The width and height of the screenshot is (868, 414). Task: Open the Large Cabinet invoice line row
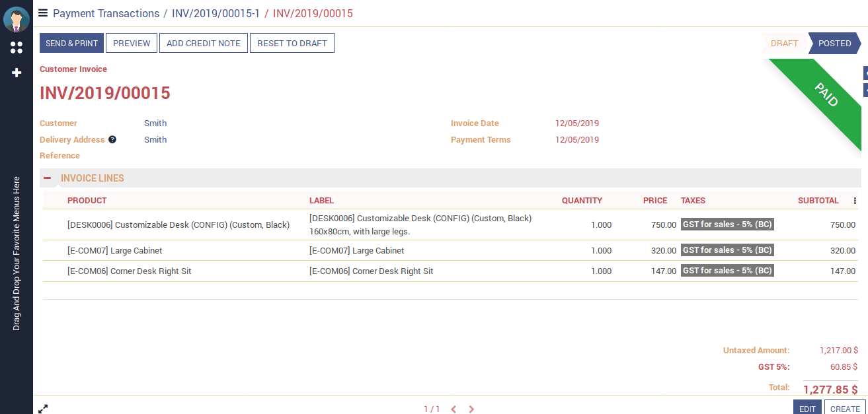click(114, 251)
